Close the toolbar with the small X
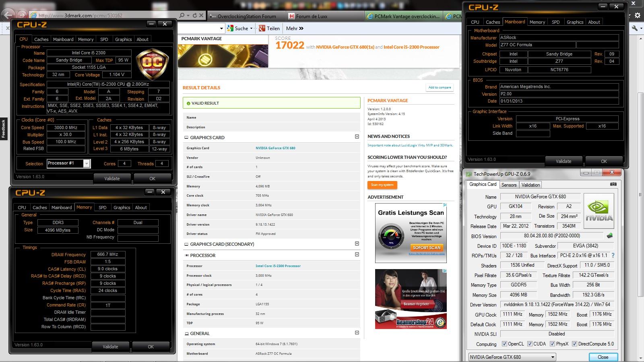Screen dimensions: 644x362 (x=7, y=28)
